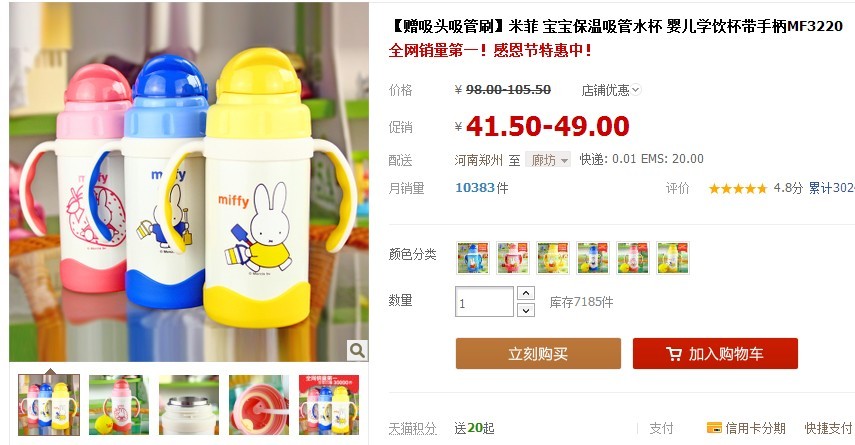Open the 10383 monthly sales link
855x445 pixels.
tap(474, 188)
